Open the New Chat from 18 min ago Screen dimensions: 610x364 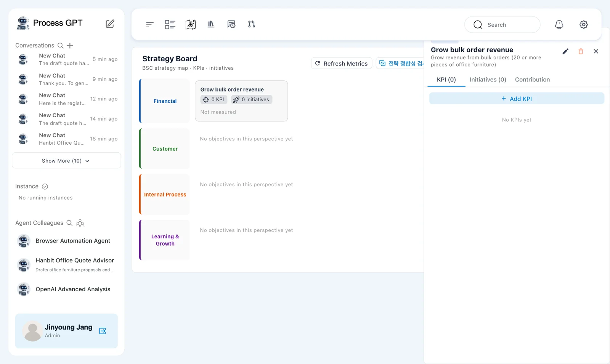[x=67, y=139]
